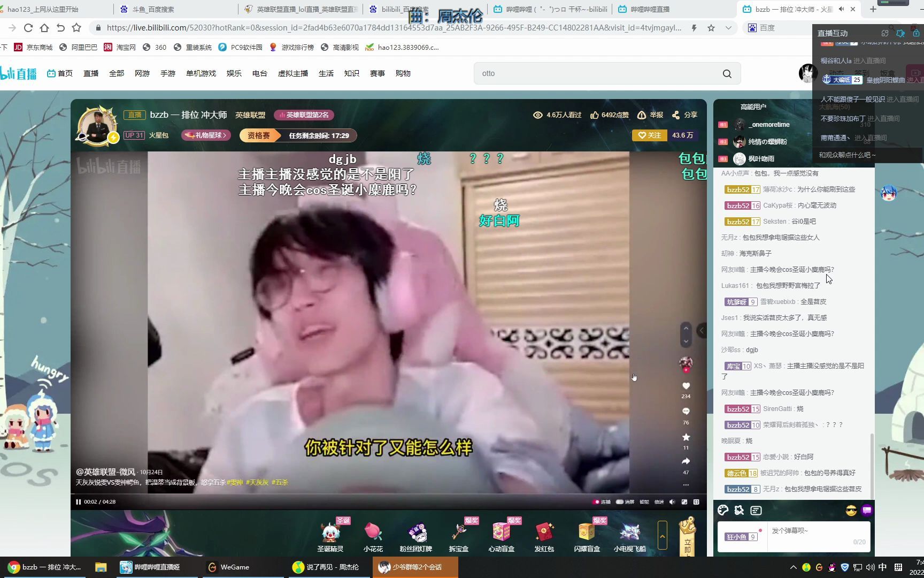924x578 pixels.
Task: Enter web fullscreen mode
Action: click(684, 502)
